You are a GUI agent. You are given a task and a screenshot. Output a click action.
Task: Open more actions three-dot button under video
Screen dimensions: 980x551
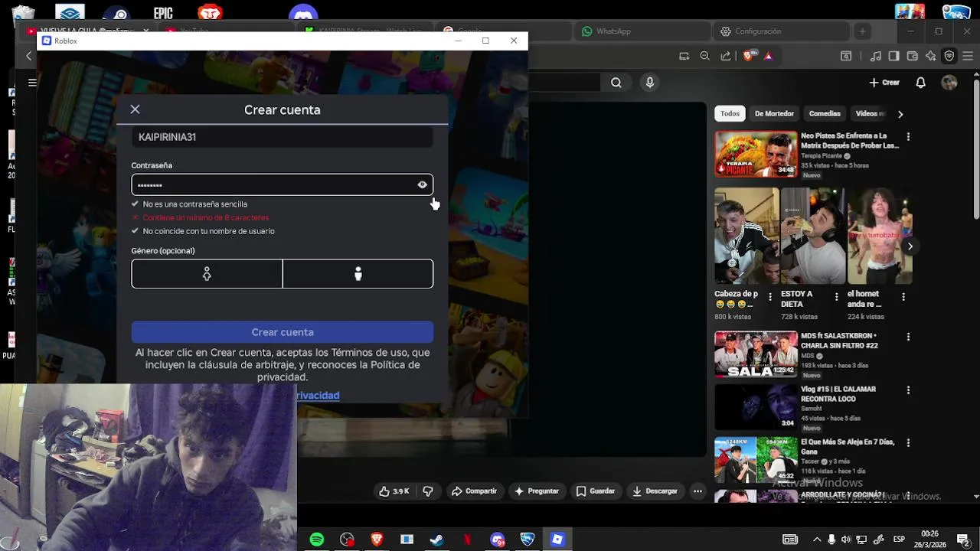[x=697, y=491]
